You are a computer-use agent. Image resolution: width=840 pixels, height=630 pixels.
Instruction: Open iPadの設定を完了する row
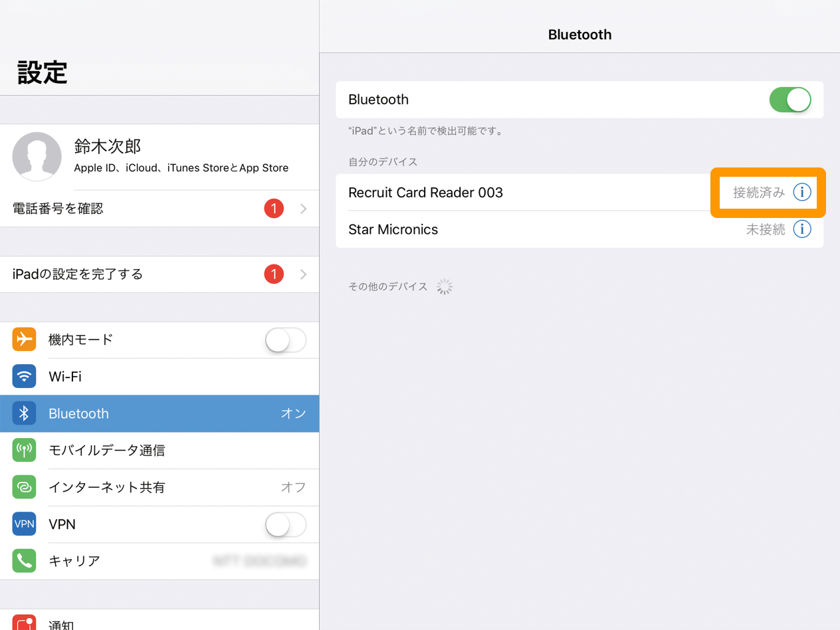click(159, 274)
